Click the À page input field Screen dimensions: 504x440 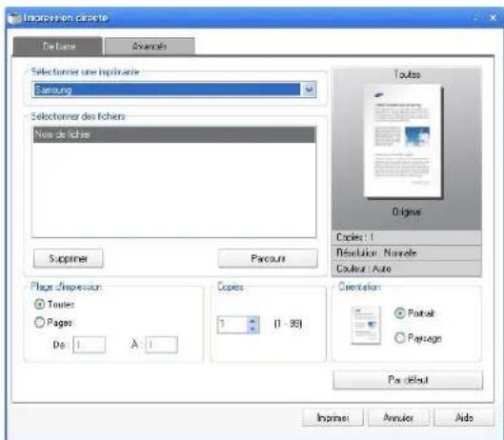point(161,345)
